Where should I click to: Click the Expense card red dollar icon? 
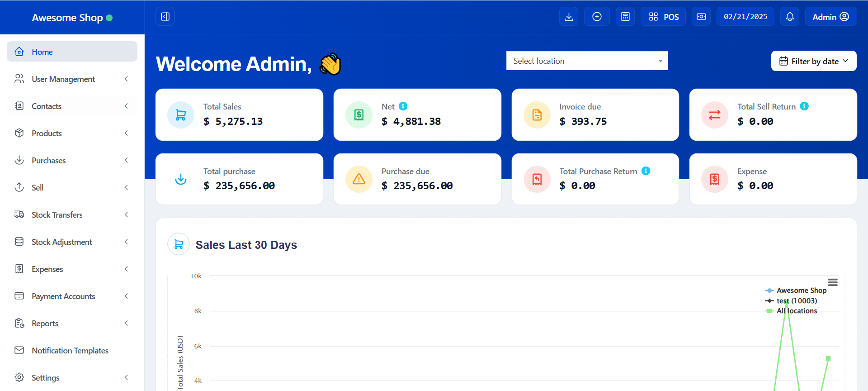pos(715,179)
